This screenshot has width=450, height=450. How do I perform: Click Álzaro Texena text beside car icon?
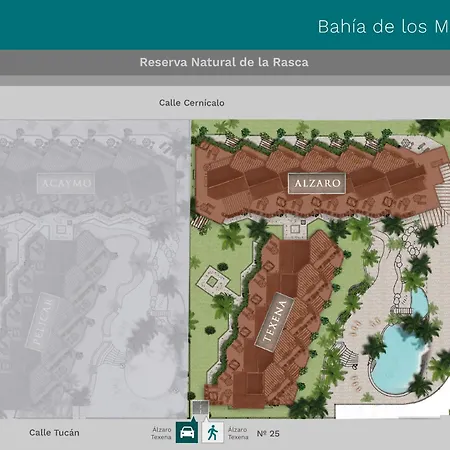coord(161,433)
